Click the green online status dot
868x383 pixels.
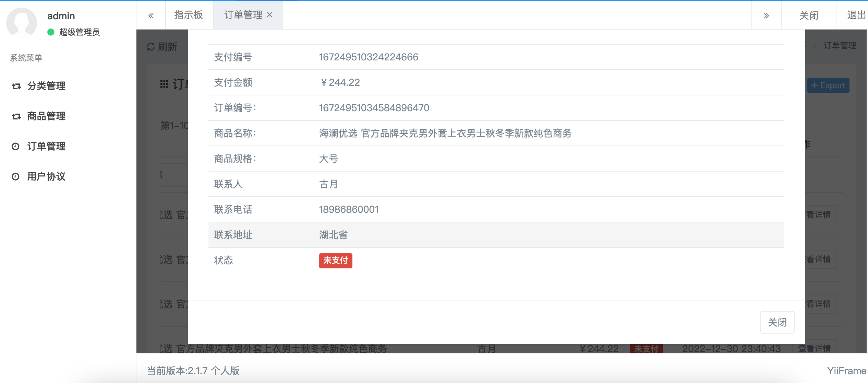(x=51, y=32)
